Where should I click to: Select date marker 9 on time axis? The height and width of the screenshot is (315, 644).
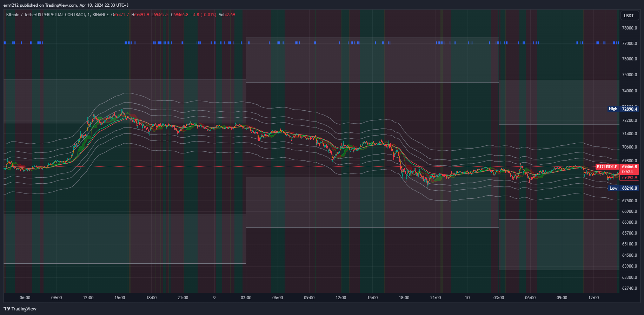click(214, 298)
